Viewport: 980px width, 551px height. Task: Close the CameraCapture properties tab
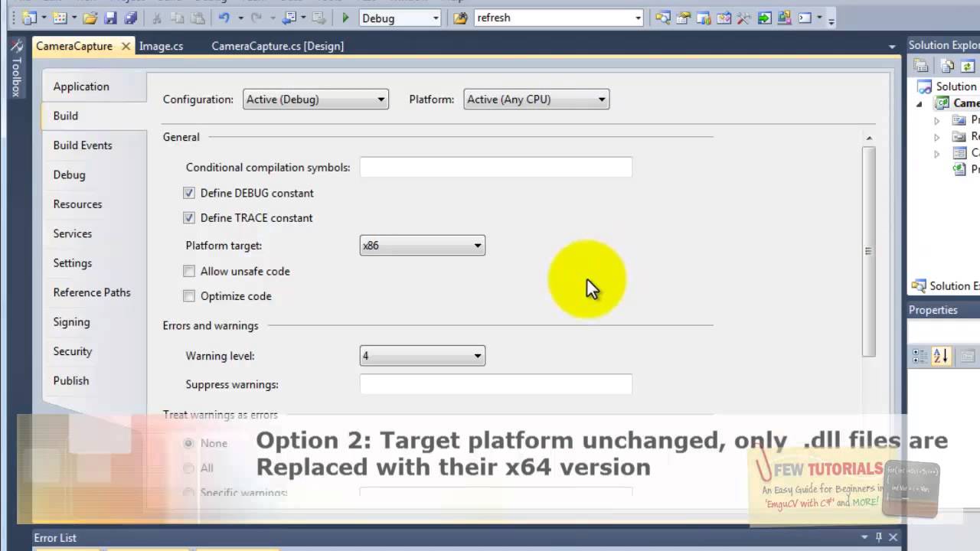pos(126,47)
